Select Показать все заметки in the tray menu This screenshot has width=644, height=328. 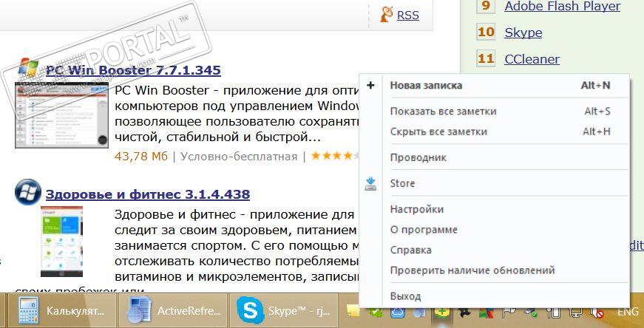click(495, 112)
